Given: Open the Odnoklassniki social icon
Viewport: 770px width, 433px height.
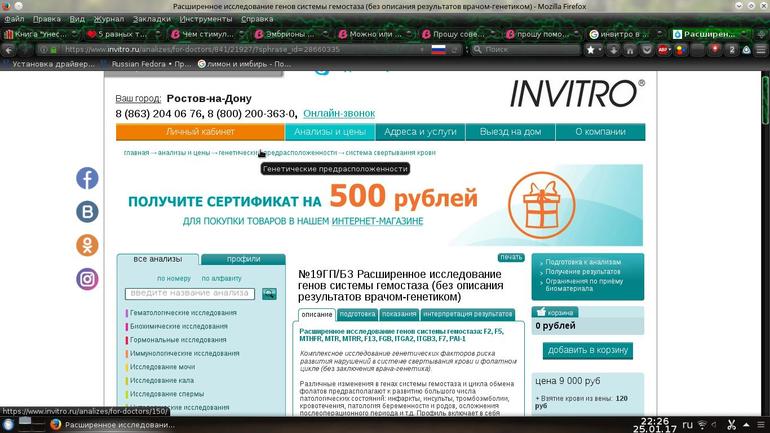Looking at the screenshot, I should point(88,246).
